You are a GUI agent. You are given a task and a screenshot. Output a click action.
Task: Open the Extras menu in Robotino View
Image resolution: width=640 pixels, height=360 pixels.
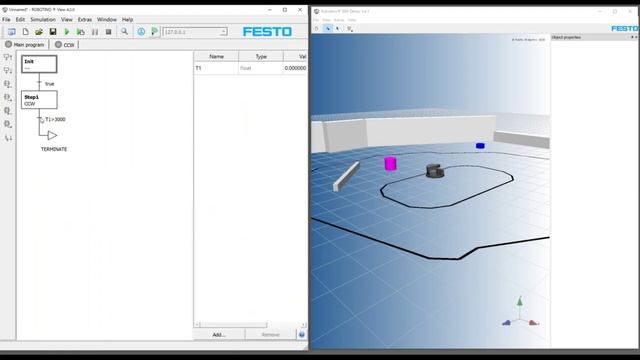[x=85, y=20]
